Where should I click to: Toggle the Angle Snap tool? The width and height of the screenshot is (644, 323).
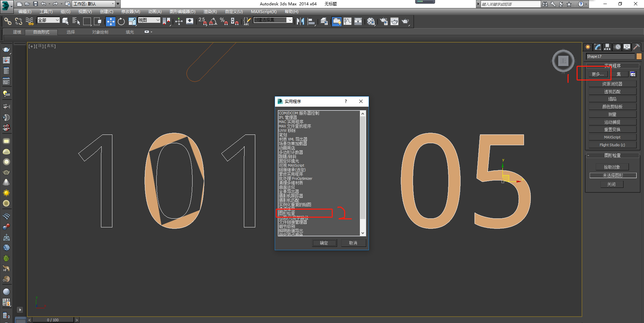click(213, 21)
